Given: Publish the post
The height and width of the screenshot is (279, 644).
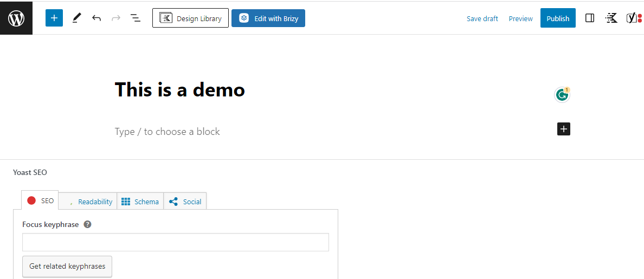Looking at the screenshot, I should click(x=558, y=18).
